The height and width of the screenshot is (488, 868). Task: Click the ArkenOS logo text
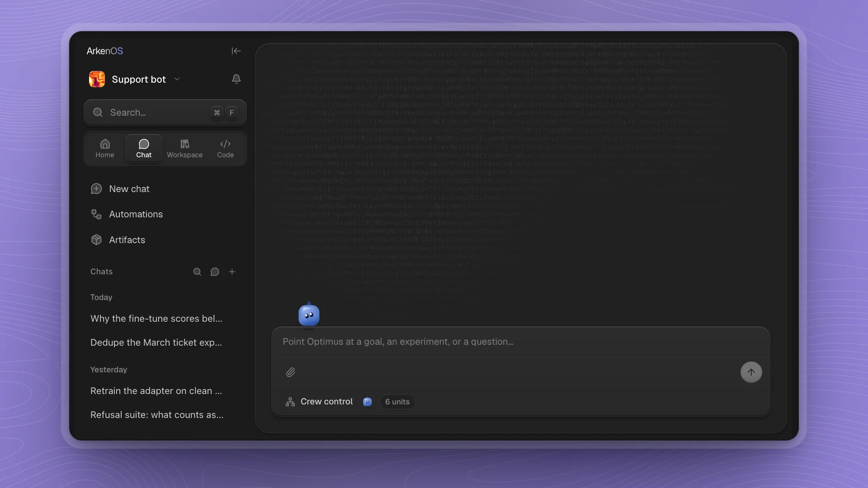pos(105,51)
